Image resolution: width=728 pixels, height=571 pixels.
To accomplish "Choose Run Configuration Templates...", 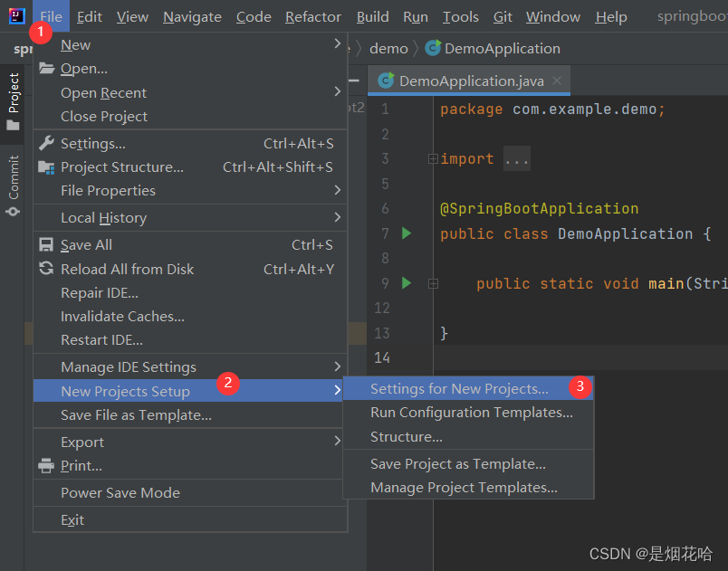I will click(468, 413).
